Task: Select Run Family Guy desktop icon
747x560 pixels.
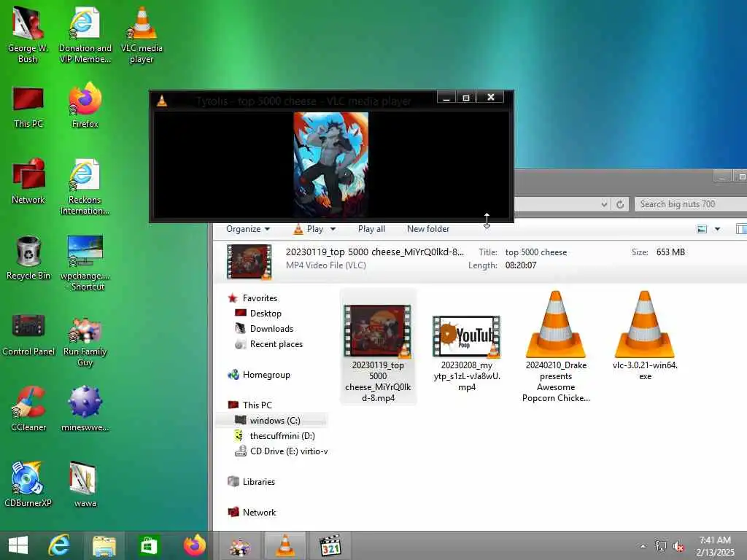Action: 85,341
